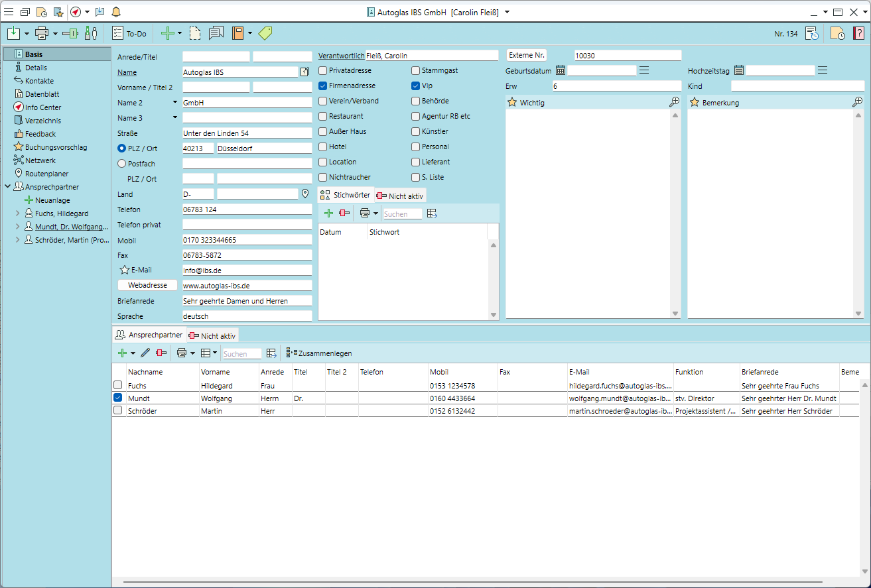Uncheck the Vip checkbox
Screen dimensions: 871x588
[416, 86]
